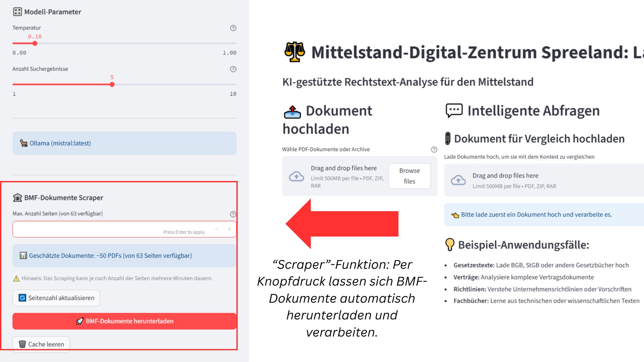Click cloud upload icon in Vergleich uploader
Screen dimensions: 644x362
pos(458,180)
